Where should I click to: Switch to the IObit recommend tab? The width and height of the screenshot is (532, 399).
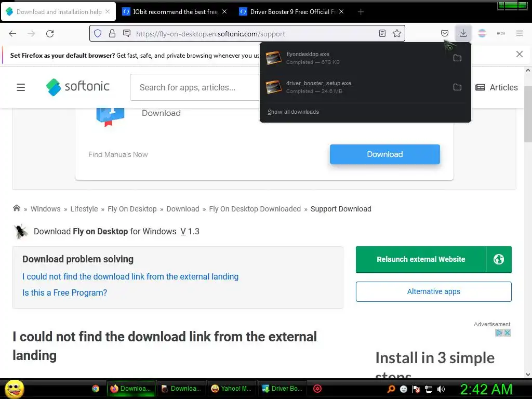click(175, 12)
